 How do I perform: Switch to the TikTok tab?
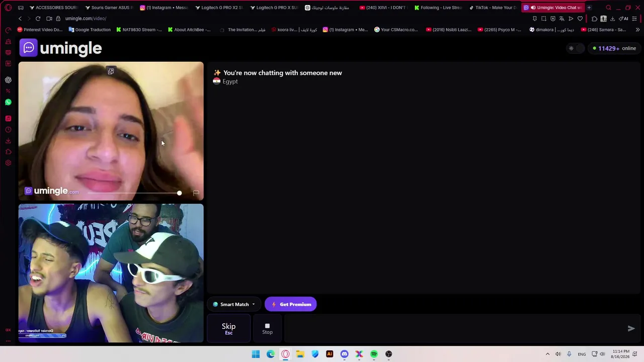pos(493,8)
